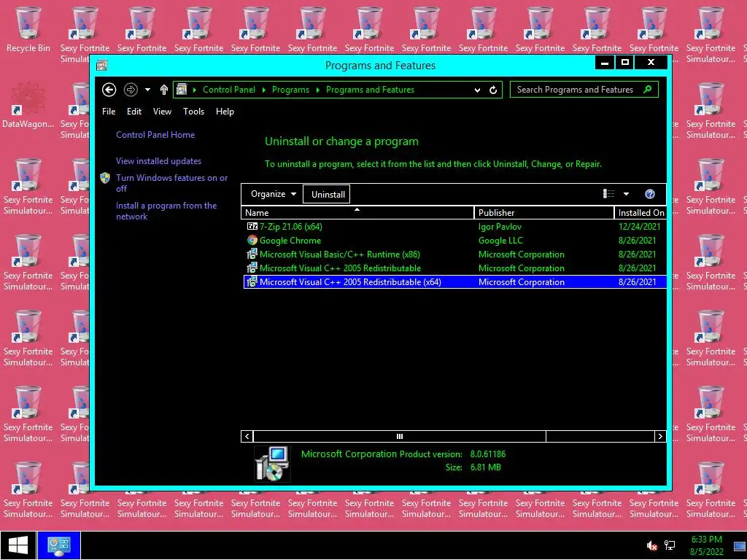747x560 pixels.
Task: Click the 7-Zip program icon
Action: (252, 226)
